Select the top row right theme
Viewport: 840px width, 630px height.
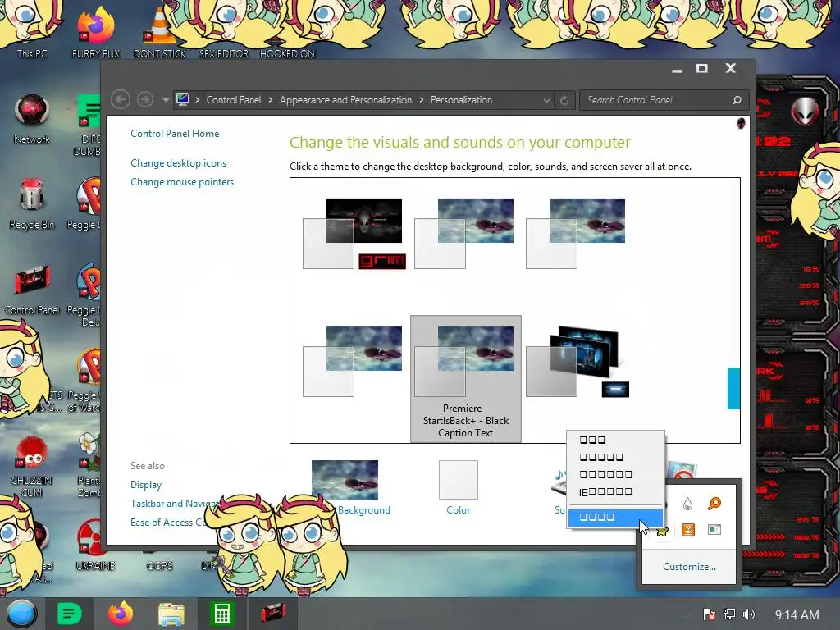575,234
